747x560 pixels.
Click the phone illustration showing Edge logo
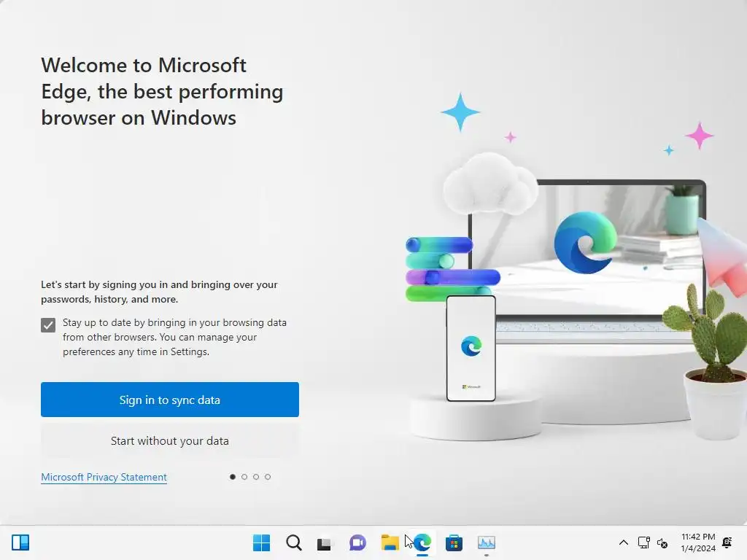[471, 348]
